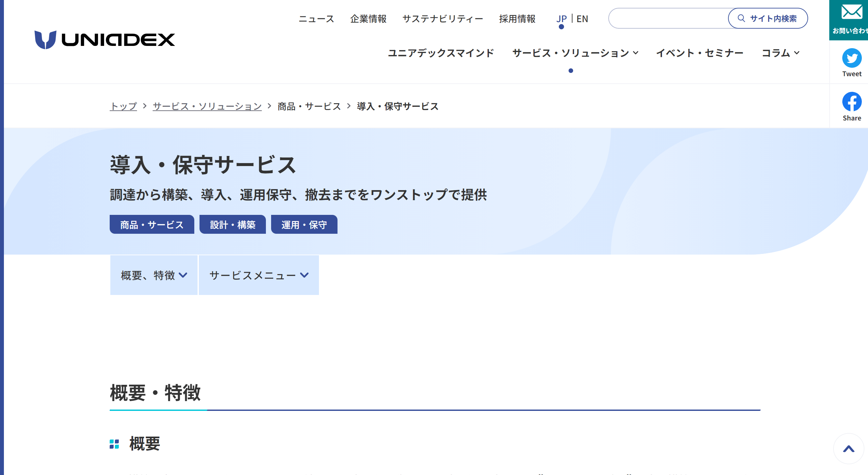Viewport: 868px width, 475px height.
Task: Share via the Facebook Share icon
Action: click(851, 102)
